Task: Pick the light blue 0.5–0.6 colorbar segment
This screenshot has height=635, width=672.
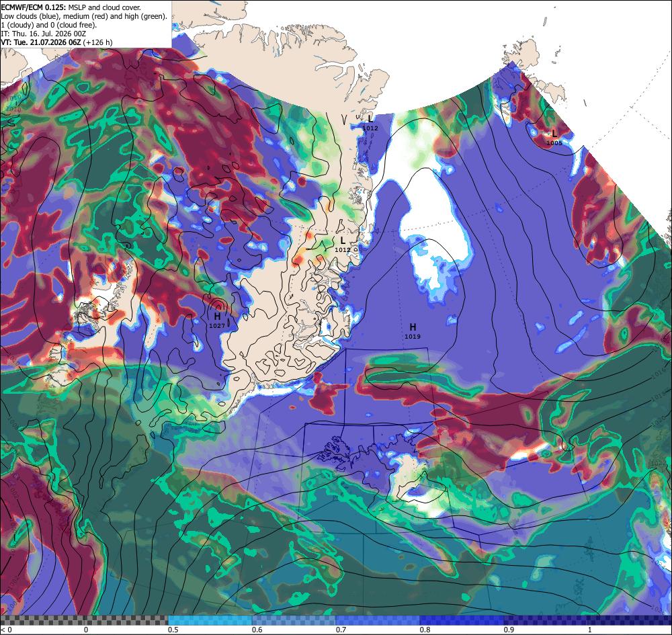Action: click(210, 620)
